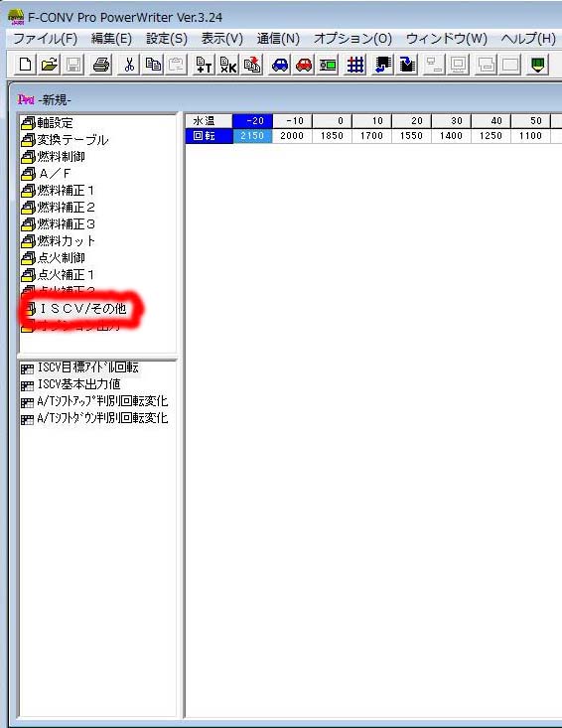Select the 軸設定 folder in tree
The image size is (562, 728).
pyautogui.click(x=48, y=123)
